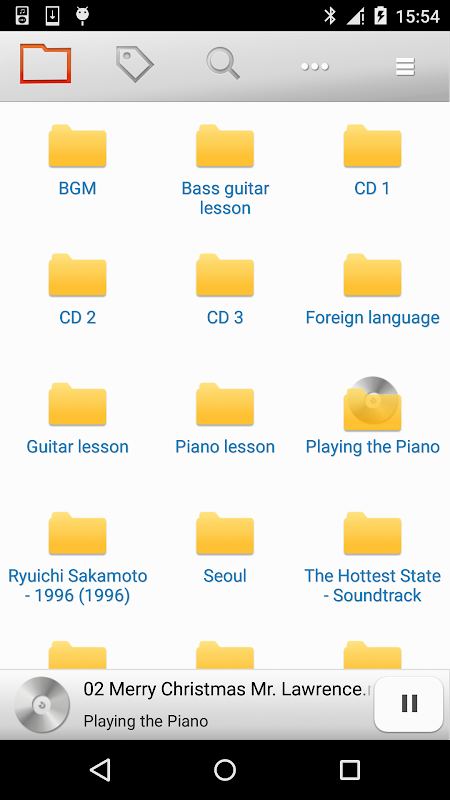
Task: Open the CD 3 folder
Action: 225,289
